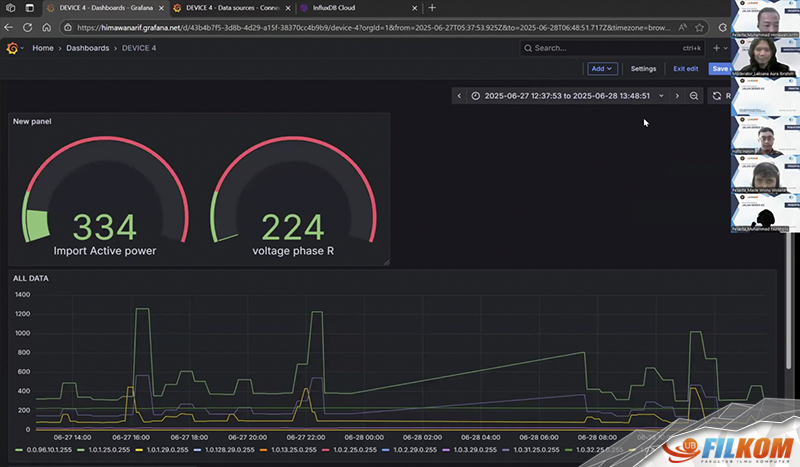
Task: Open new browser tab
Action: 432,8
